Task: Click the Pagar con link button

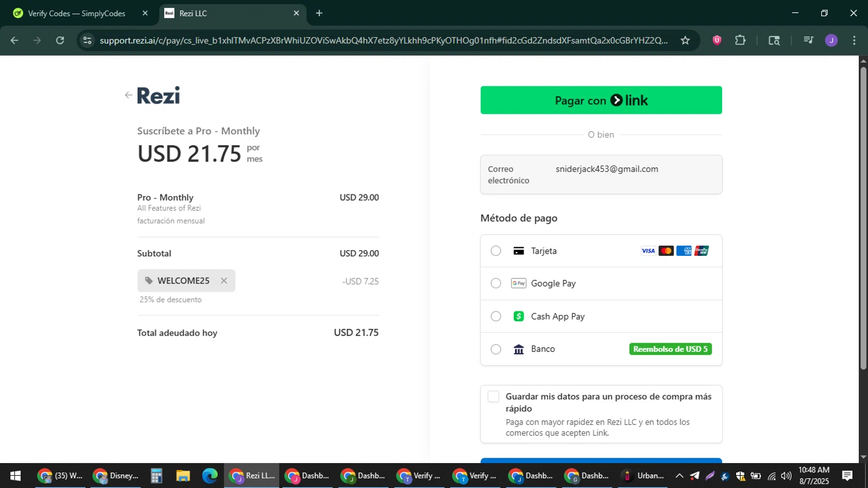Action: tap(601, 100)
